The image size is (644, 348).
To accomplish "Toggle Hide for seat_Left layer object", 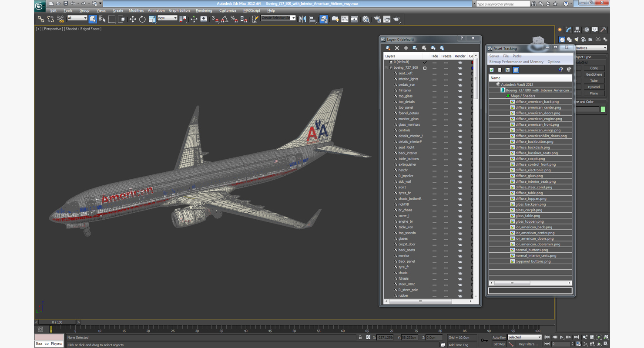I will [x=434, y=74].
